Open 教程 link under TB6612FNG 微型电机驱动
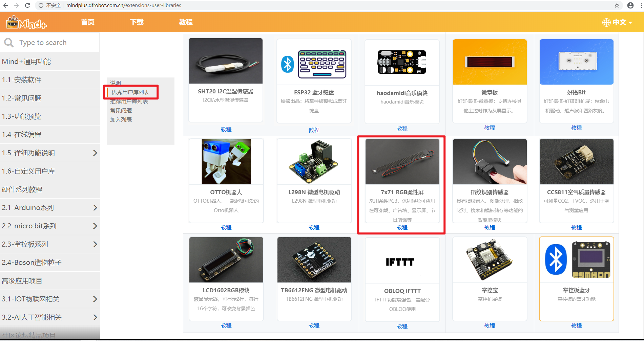 pyautogui.click(x=314, y=326)
